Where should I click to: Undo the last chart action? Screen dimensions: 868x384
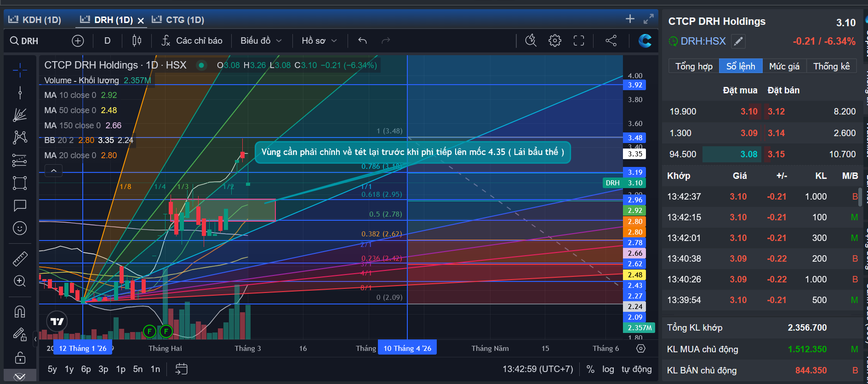[x=362, y=41]
